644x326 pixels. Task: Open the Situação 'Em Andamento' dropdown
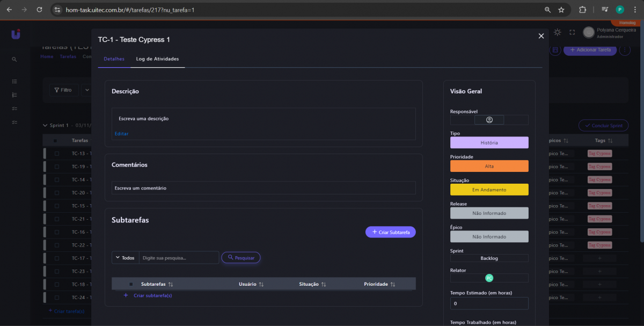489,190
